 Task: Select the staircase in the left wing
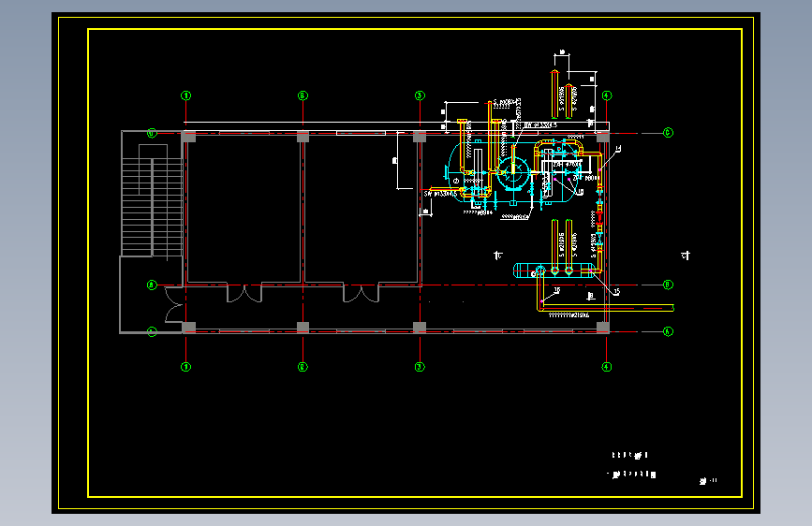(153, 200)
